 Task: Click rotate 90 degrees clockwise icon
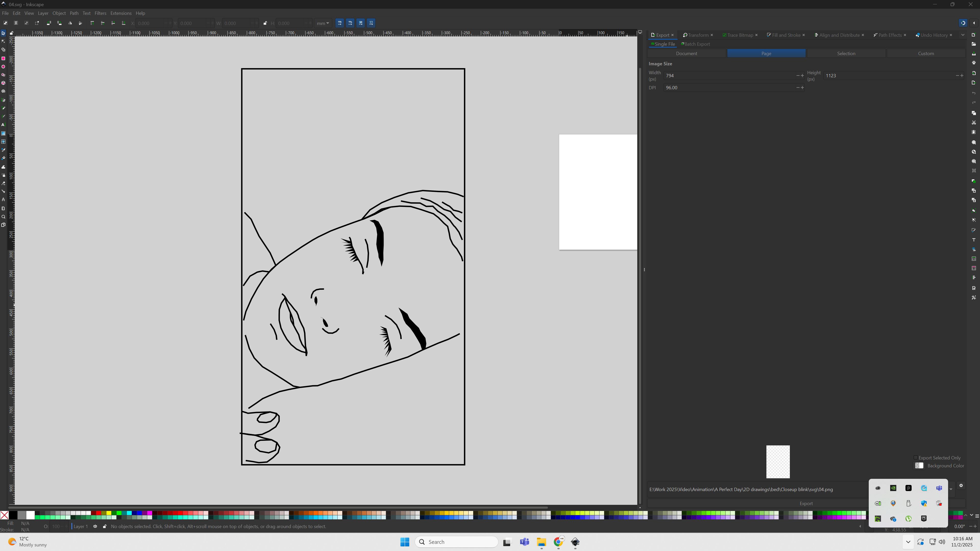coord(59,23)
